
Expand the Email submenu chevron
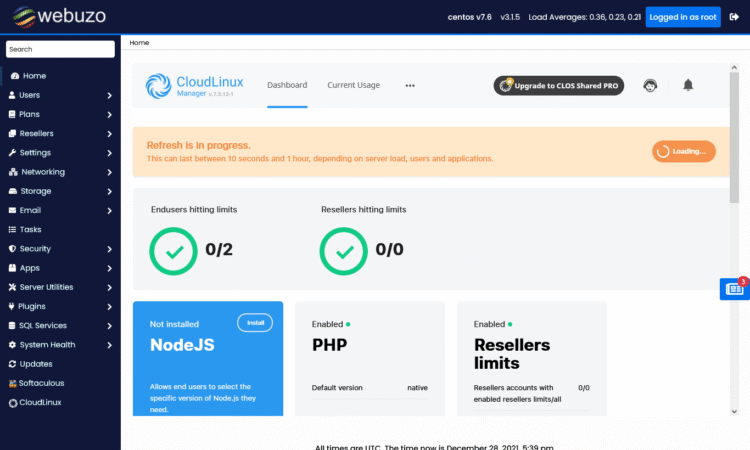(110, 210)
